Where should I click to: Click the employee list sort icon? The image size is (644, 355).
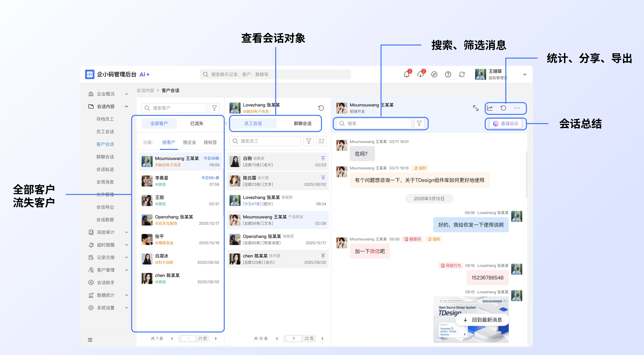pos(321,141)
